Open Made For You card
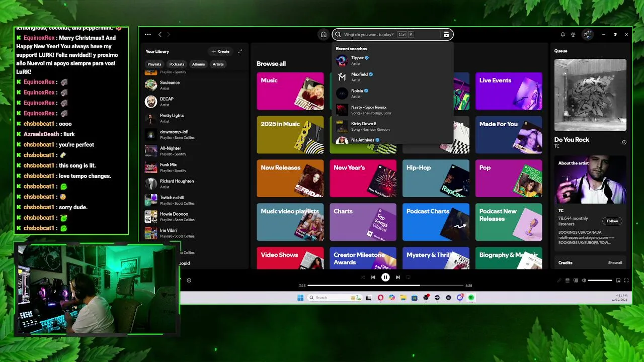 tap(509, 135)
